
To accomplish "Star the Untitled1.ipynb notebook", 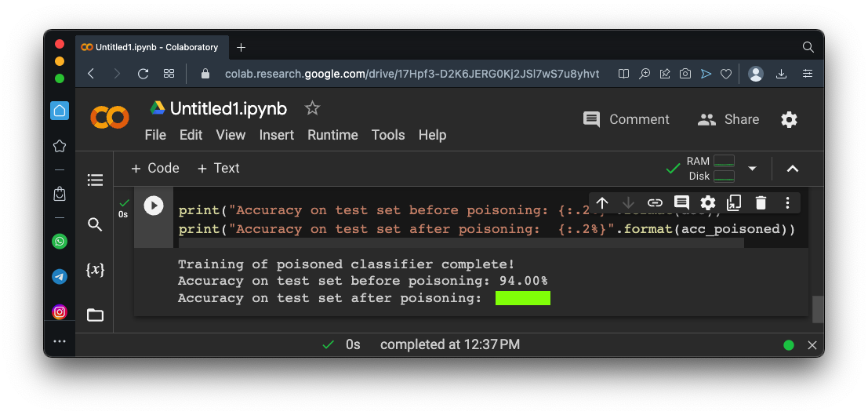I will (312, 108).
